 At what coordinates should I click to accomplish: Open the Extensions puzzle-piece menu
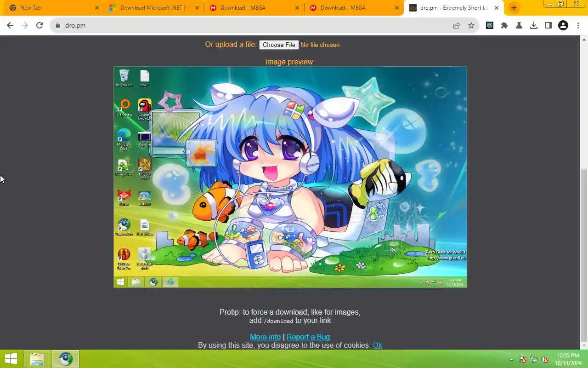(x=504, y=26)
